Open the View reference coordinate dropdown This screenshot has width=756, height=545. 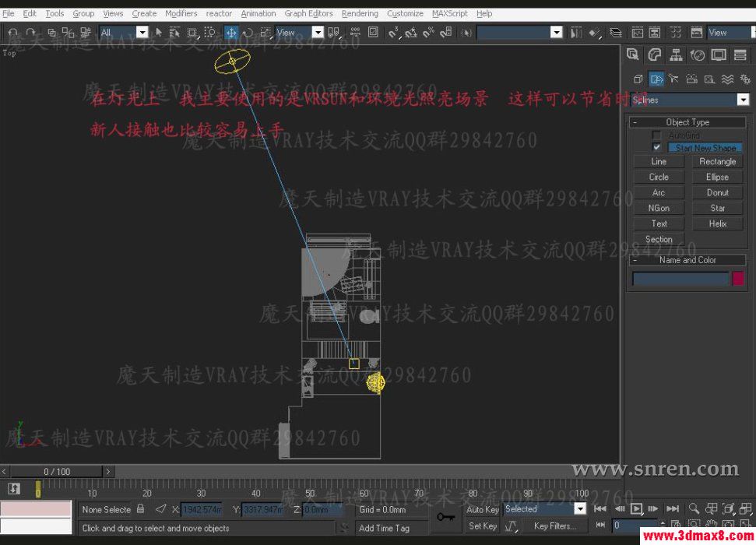click(318, 33)
